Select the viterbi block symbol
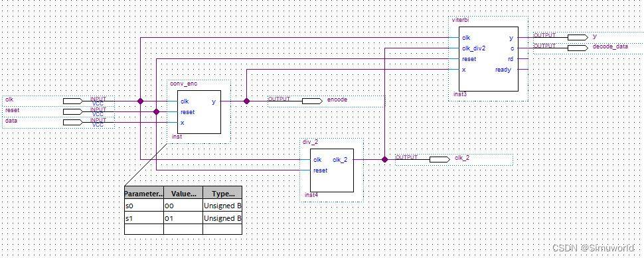 click(x=489, y=59)
